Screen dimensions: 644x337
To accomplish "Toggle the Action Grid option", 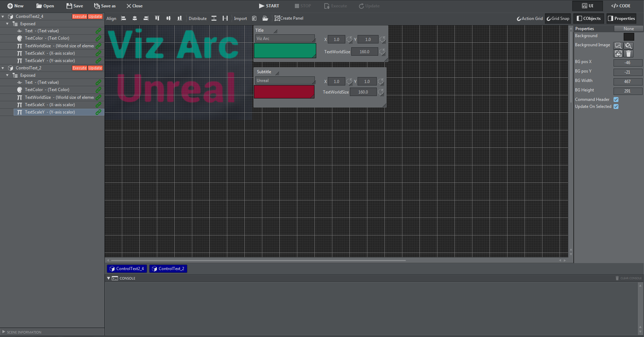I will tap(530, 19).
